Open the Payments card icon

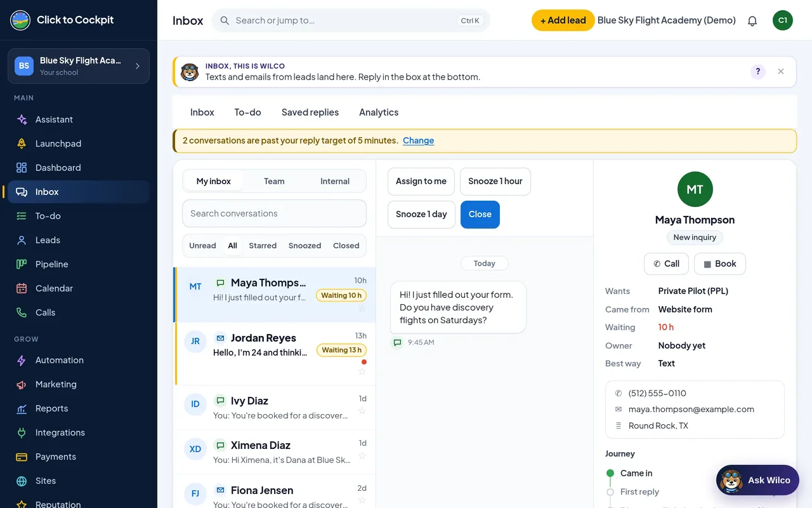(x=22, y=457)
